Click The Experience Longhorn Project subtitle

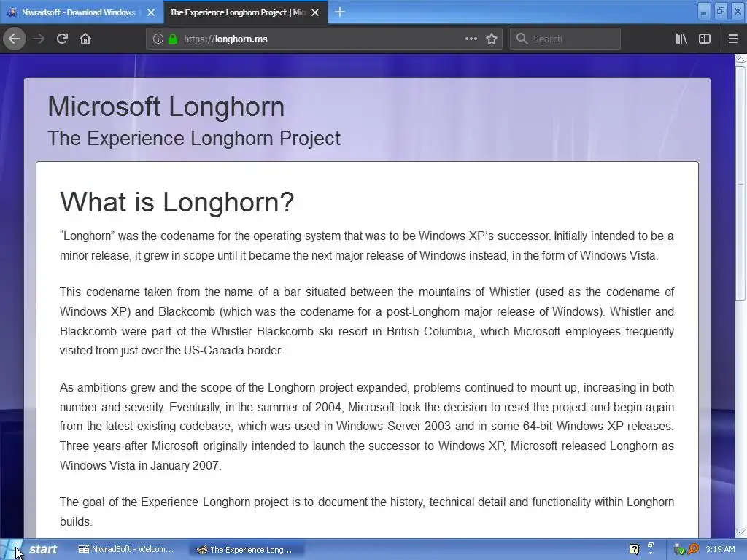[x=194, y=138]
